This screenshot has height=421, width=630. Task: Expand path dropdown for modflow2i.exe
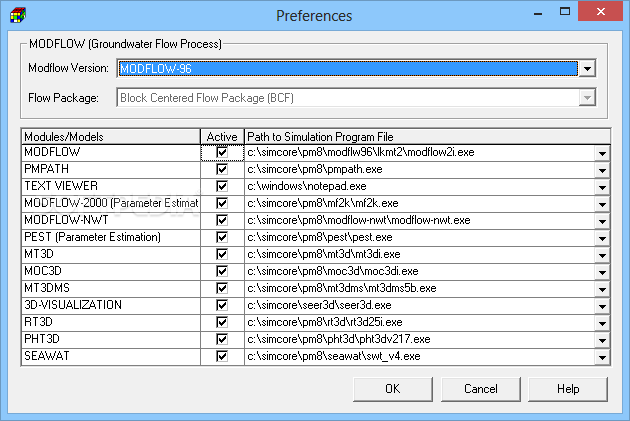(x=602, y=153)
